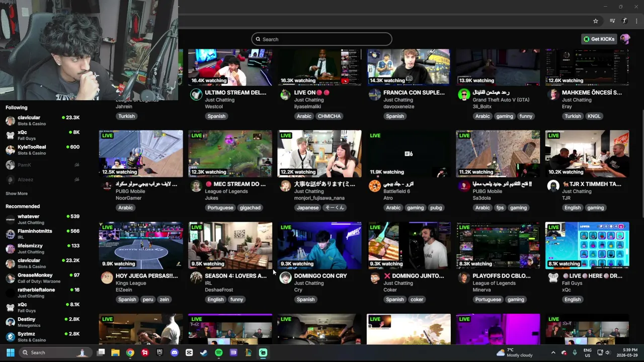Open xQc Fall Guys stream thumbnail
Viewport: 644px width, 362px height.
[x=587, y=245]
